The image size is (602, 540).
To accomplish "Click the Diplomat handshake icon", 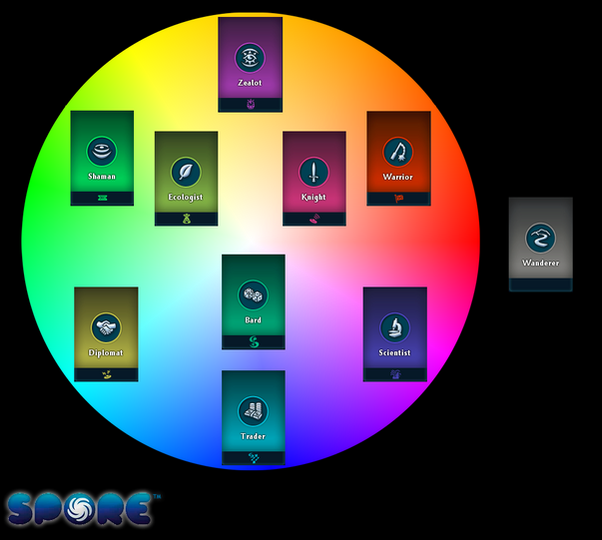I will (106, 327).
